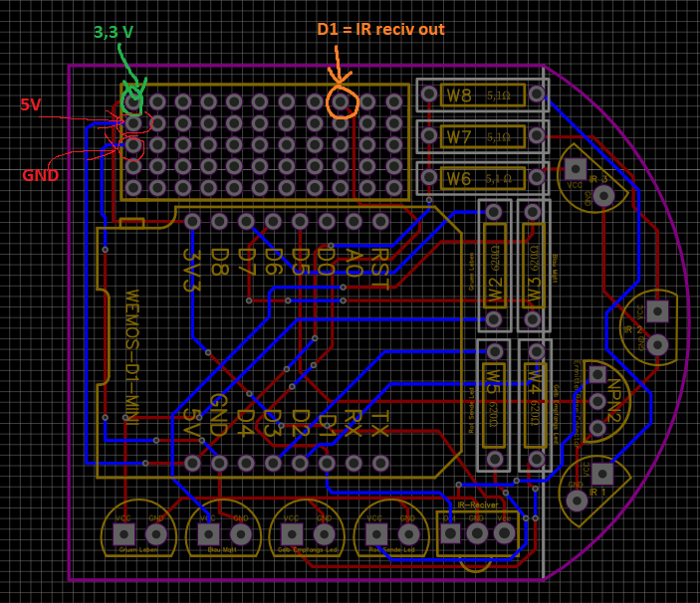Click the round GND pad of IR 2

pos(657,344)
